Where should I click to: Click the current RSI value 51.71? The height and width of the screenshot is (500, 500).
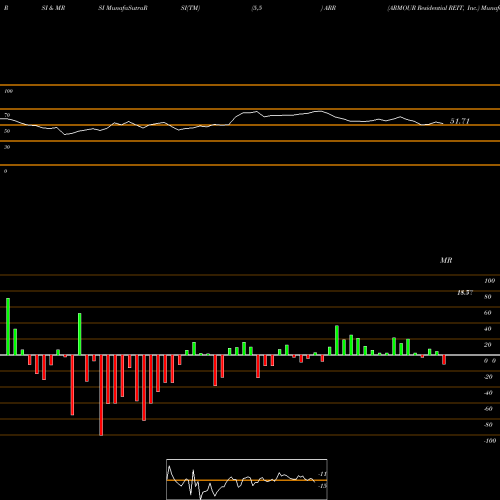pos(460,121)
